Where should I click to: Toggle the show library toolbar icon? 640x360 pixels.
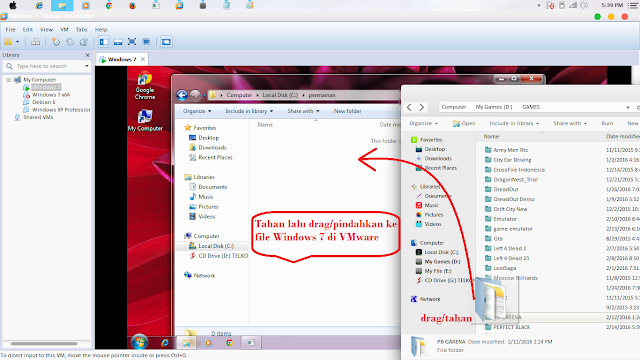tap(104, 42)
